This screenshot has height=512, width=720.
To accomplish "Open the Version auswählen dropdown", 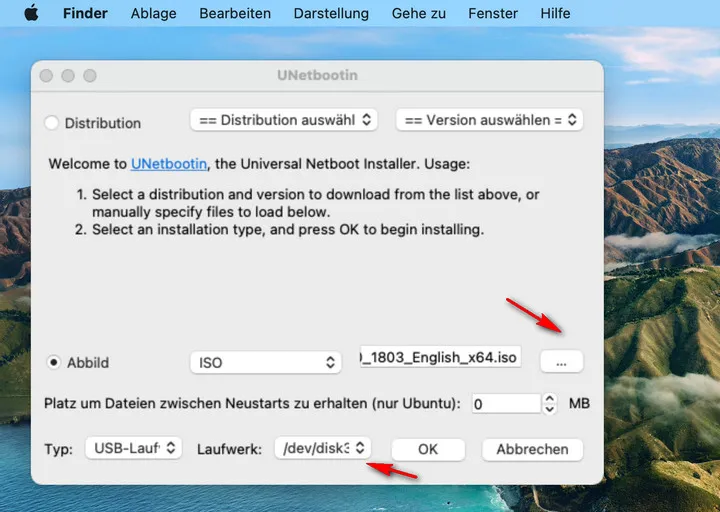I will click(x=489, y=120).
